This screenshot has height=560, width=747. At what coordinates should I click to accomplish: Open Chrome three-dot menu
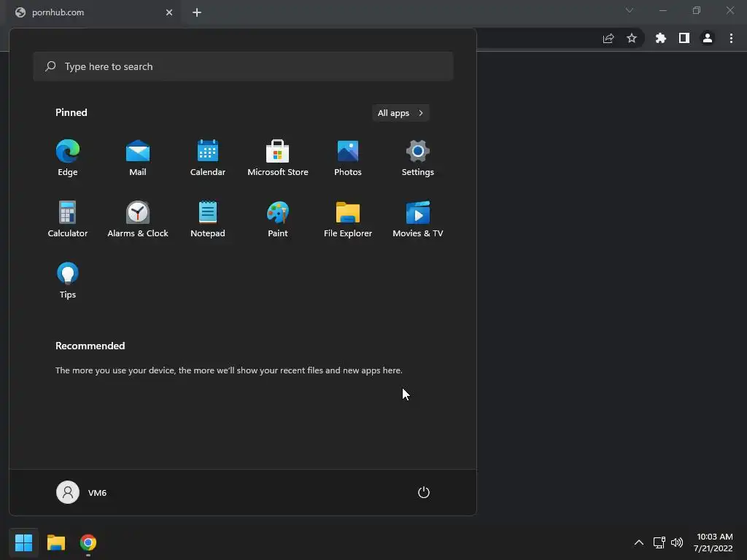point(731,38)
